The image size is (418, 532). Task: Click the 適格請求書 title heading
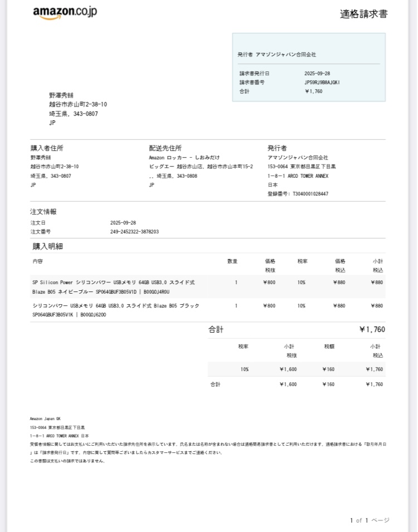[363, 14]
